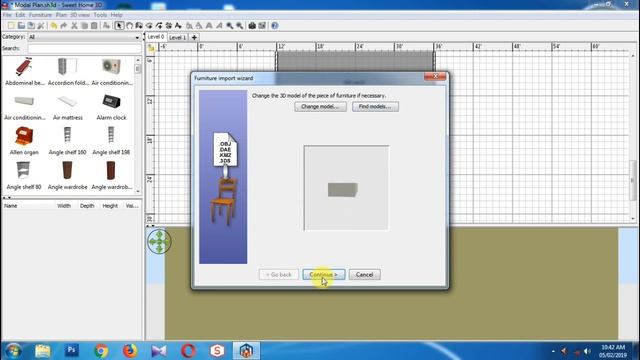
Task: Click the Save home toolbar icon
Action: tap(31, 26)
